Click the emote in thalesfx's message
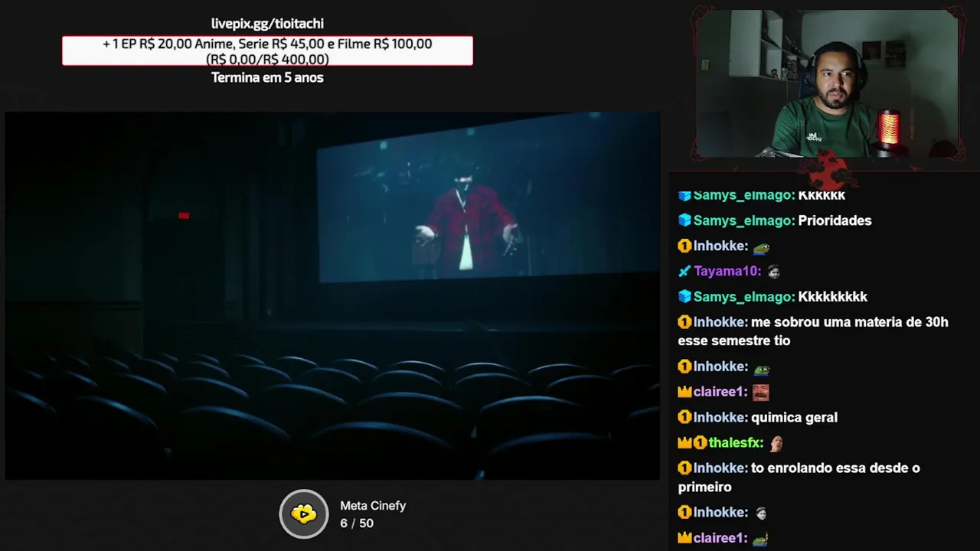Viewport: 980px width, 551px height. click(x=776, y=442)
